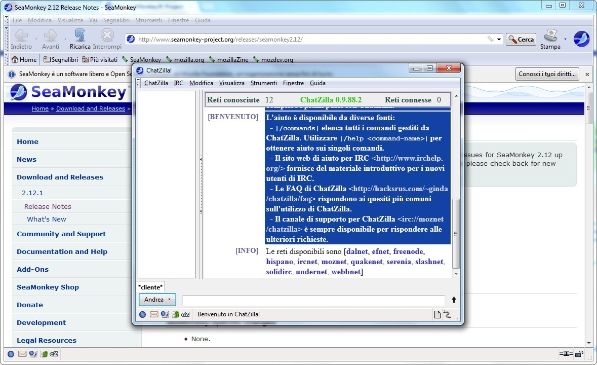Click the quakenet network link
This screenshot has width=597, height=365.
click(366, 262)
